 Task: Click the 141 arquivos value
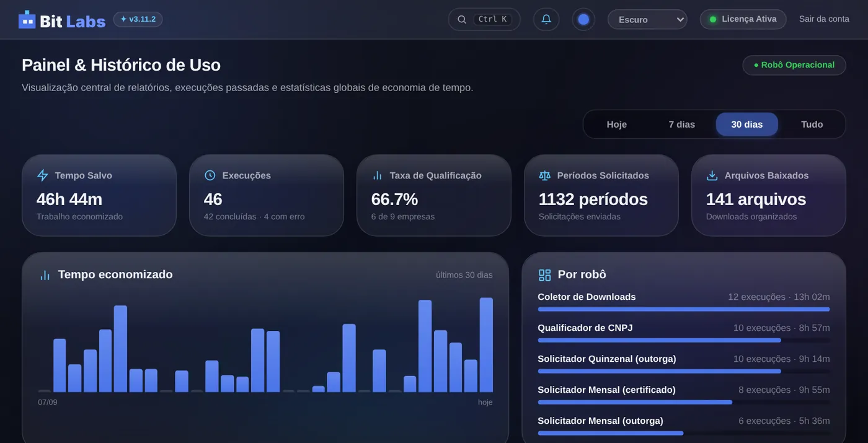click(756, 200)
